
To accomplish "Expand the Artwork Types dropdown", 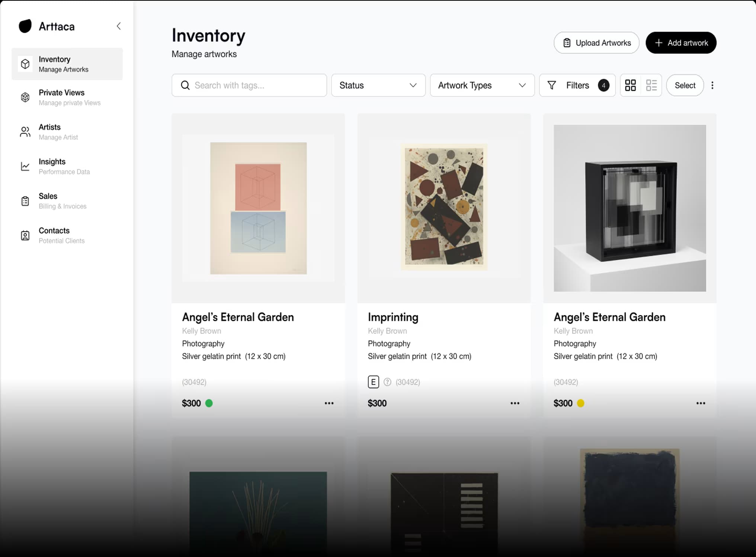I will click(x=482, y=85).
